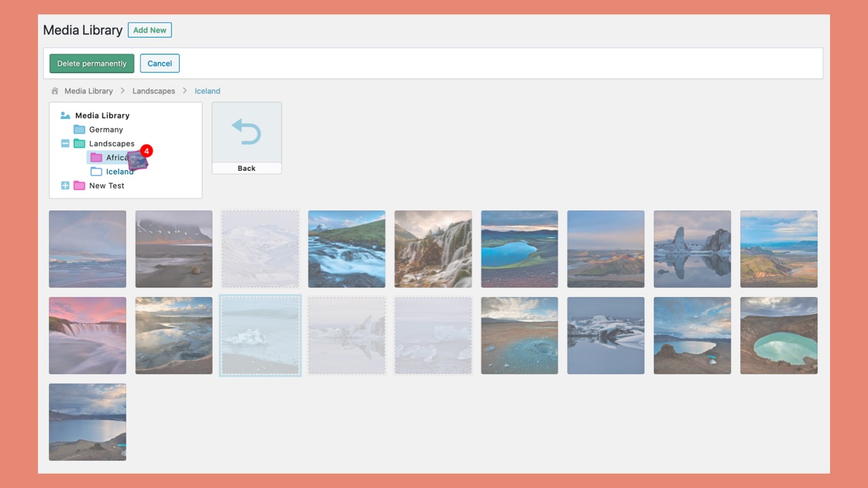Cancel the bulk selection
This screenshot has width=868, height=488.
click(x=160, y=64)
